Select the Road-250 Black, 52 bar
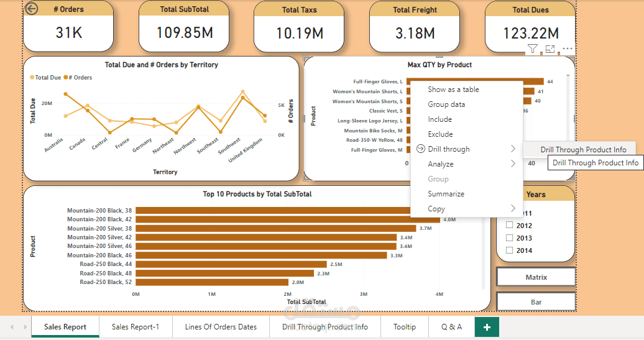The height and width of the screenshot is (340, 644). (212, 282)
